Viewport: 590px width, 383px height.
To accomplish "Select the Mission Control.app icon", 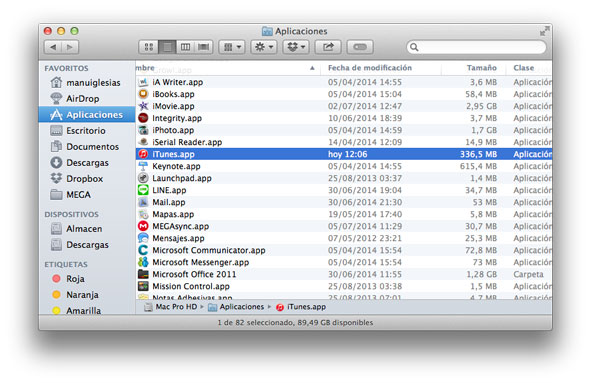I will click(143, 286).
